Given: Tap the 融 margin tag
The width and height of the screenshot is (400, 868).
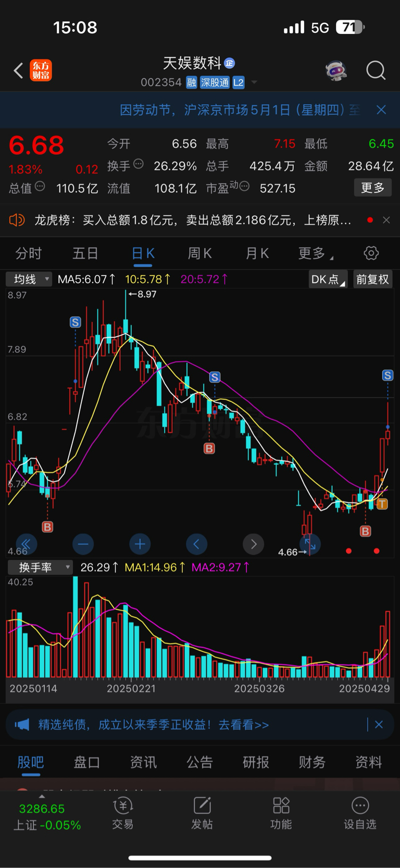Looking at the screenshot, I should 192,82.
